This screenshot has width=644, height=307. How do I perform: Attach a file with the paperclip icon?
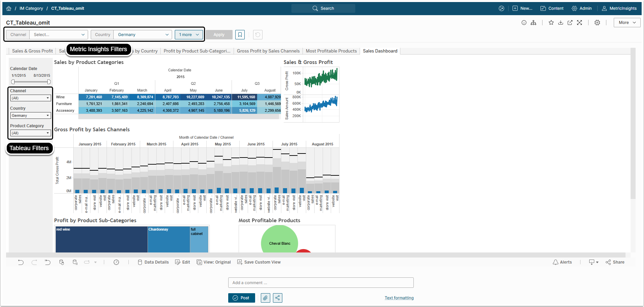[266, 298]
